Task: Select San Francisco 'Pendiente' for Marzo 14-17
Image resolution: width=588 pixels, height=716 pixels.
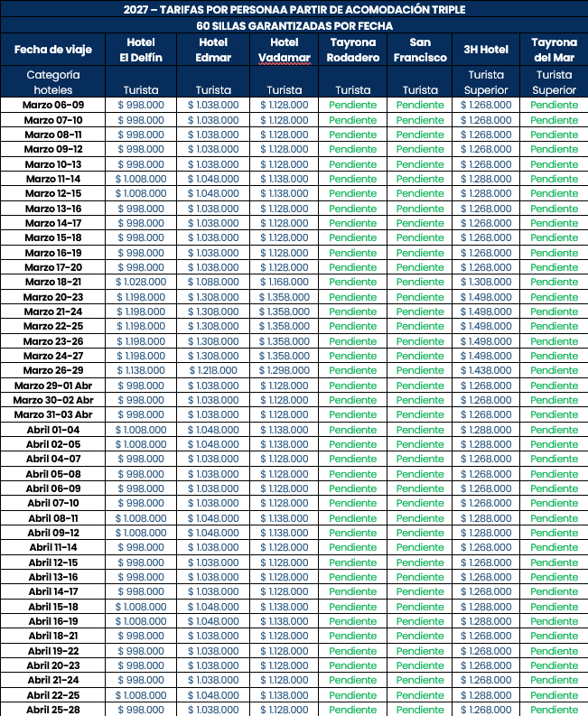Action: (420, 223)
